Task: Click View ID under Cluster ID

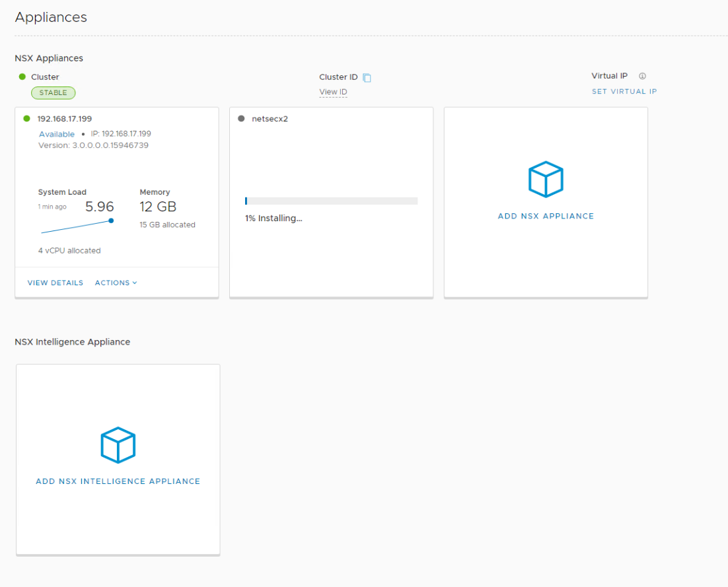Action: (x=333, y=92)
